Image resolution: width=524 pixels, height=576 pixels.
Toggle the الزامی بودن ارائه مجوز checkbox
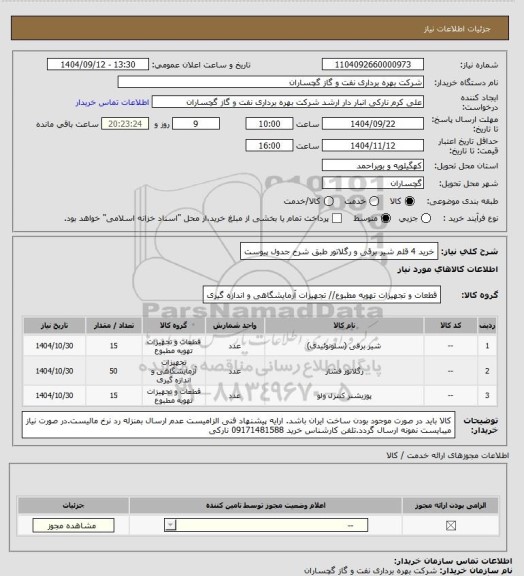click(x=451, y=526)
